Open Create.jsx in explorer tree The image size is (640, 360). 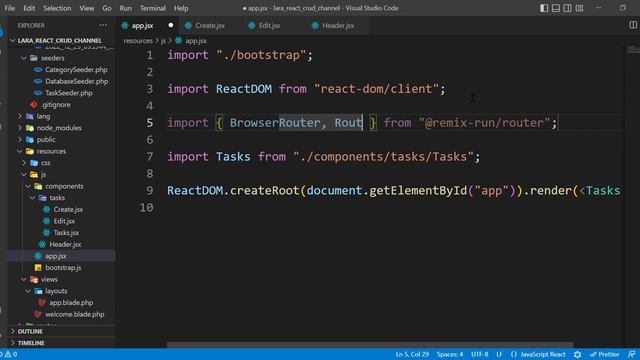[68, 209]
